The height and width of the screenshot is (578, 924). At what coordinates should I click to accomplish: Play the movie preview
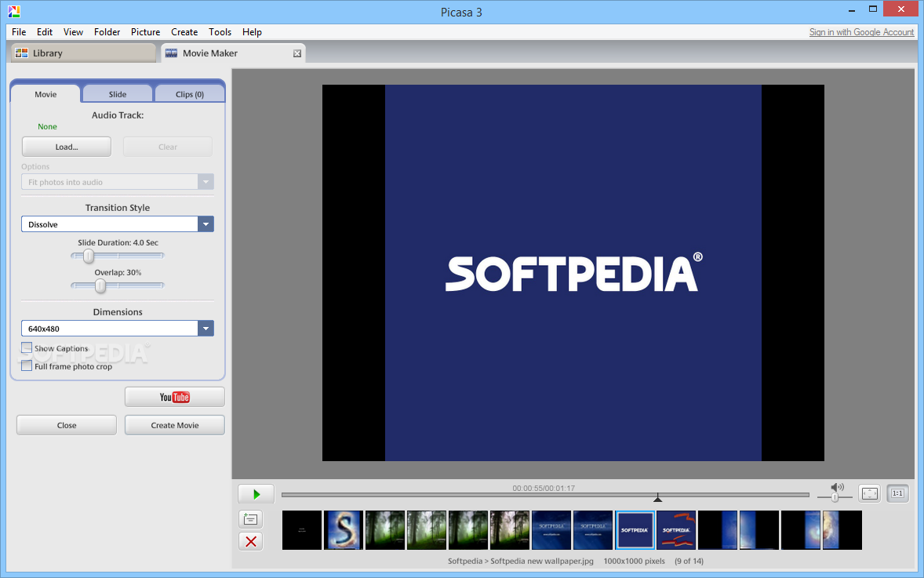256,494
